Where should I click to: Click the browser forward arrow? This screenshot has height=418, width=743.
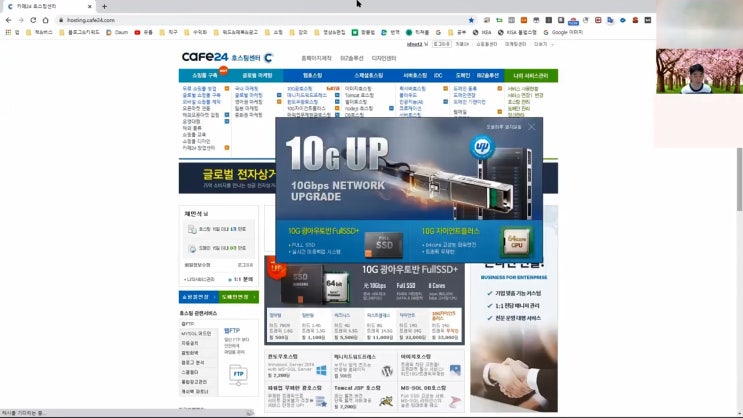click(x=21, y=20)
